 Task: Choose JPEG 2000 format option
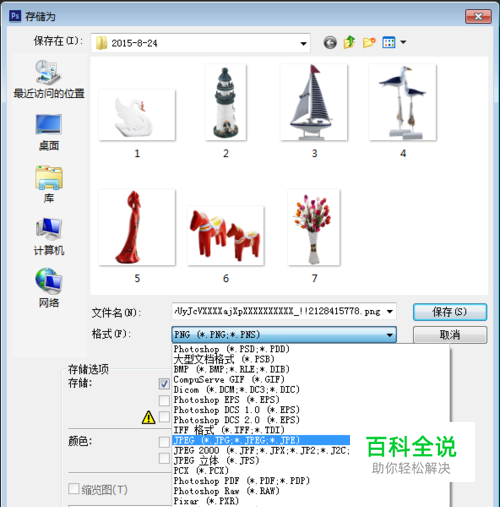click(x=261, y=451)
